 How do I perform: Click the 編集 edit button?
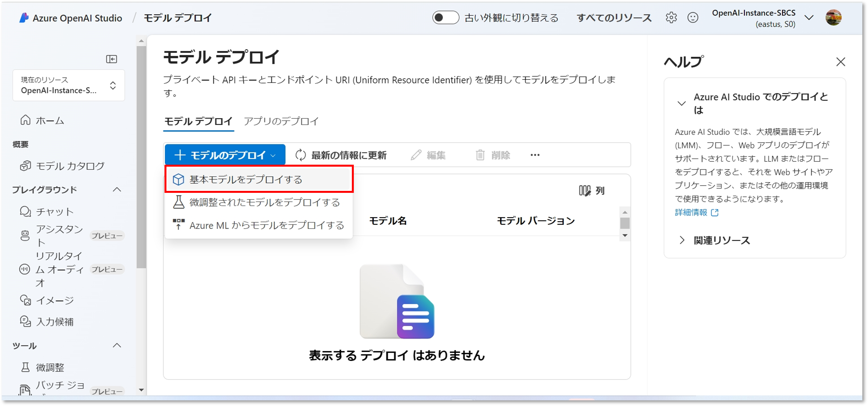pos(428,155)
